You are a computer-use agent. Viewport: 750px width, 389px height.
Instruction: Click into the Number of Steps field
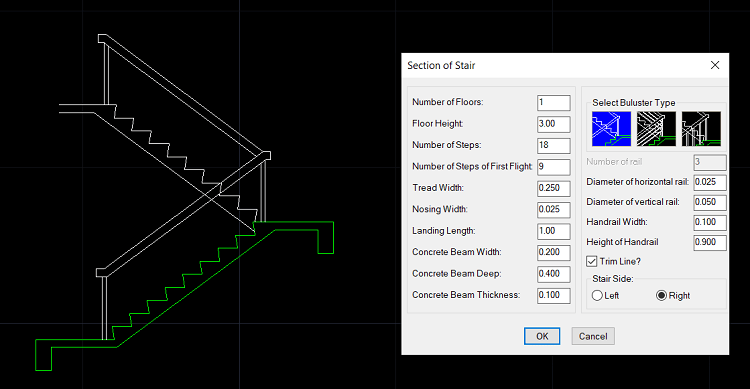[553, 145]
